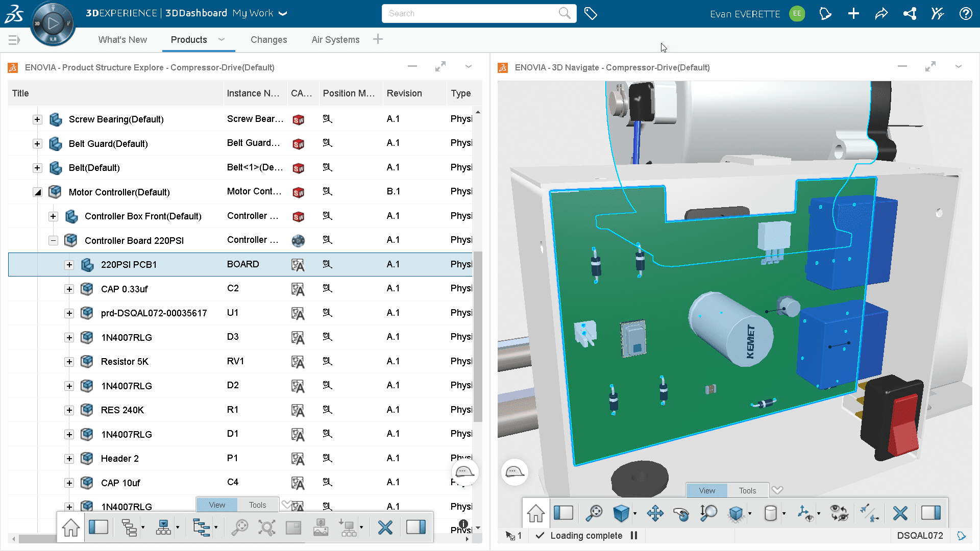Toggle position mode for Belt Guard

(x=327, y=143)
